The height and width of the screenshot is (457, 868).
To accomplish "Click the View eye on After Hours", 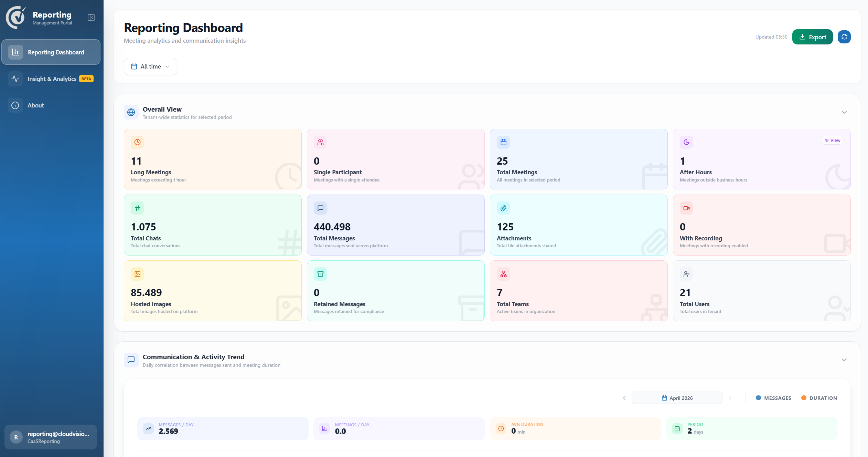I will (832, 140).
